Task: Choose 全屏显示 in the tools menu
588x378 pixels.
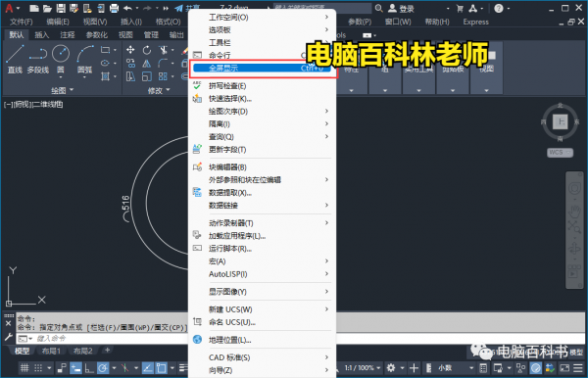Action: pos(262,69)
